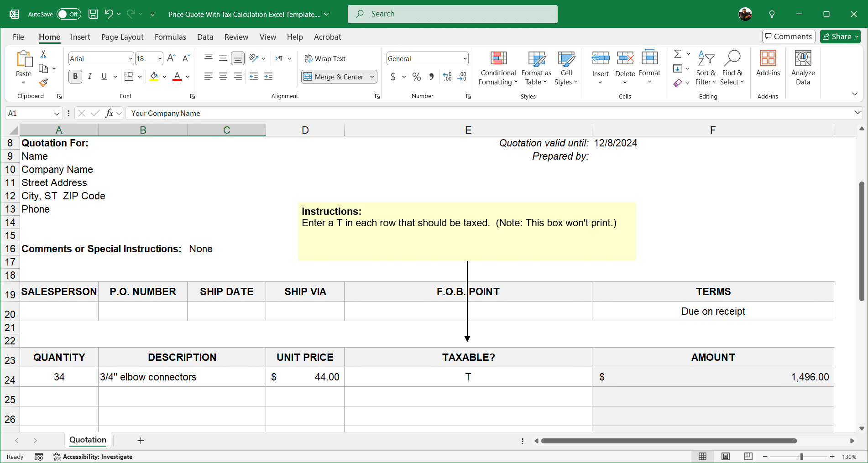Open the General number format dropdown
Screen dimensions: 868x463
(464, 58)
